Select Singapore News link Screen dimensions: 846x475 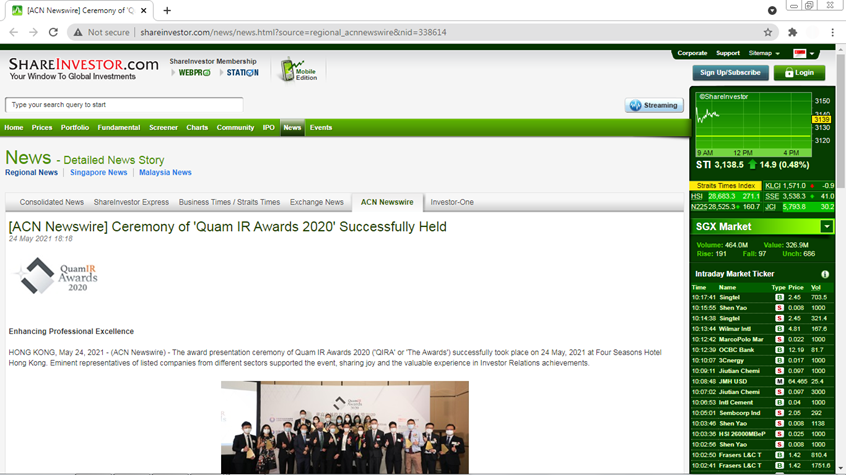[x=98, y=172]
